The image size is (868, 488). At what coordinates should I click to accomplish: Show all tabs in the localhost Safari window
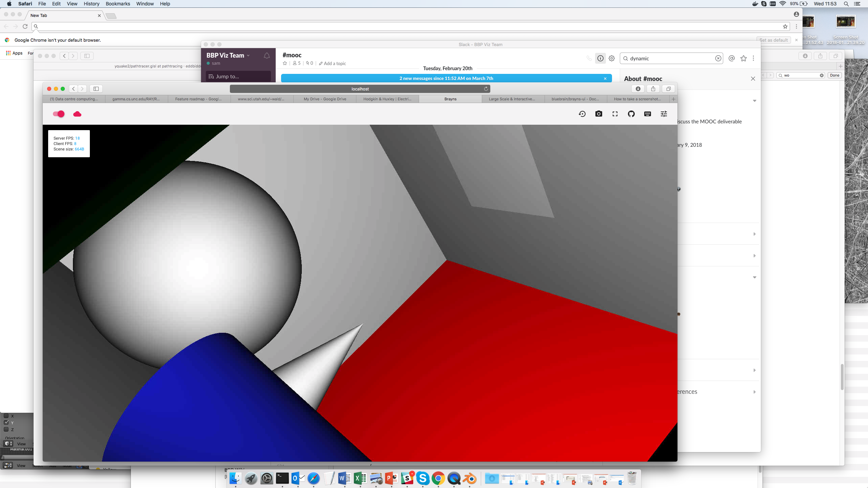click(668, 89)
